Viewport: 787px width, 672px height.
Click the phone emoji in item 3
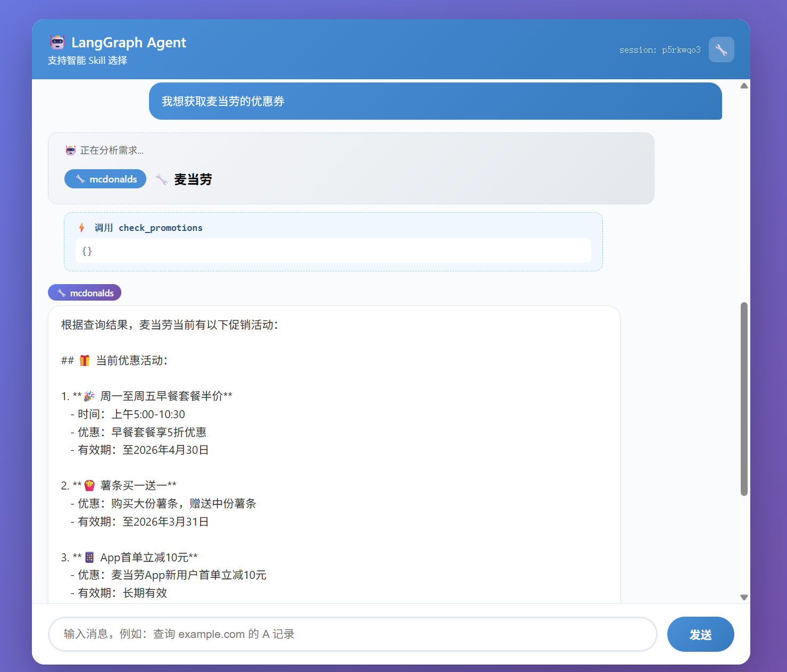tap(89, 558)
